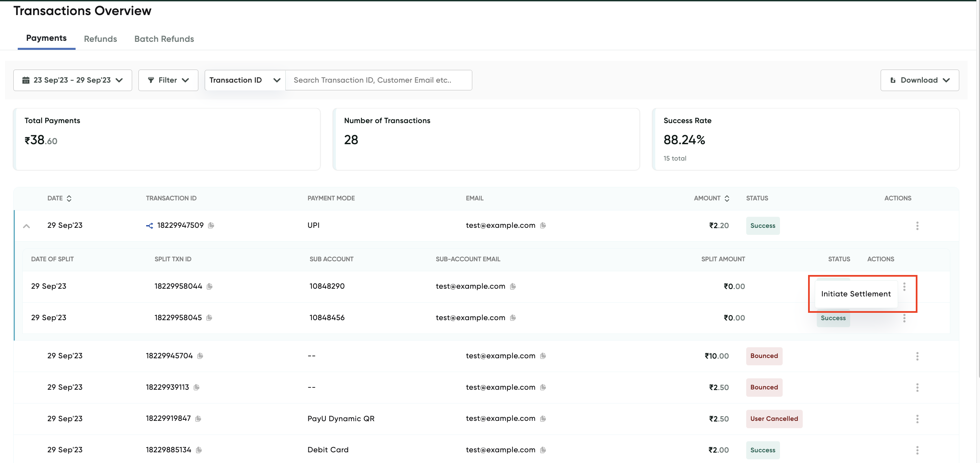Screen dimensions: 980x463
Task: Open kebab menu for Bounced ₹10.00 transaction
Action: pos(917,356)
